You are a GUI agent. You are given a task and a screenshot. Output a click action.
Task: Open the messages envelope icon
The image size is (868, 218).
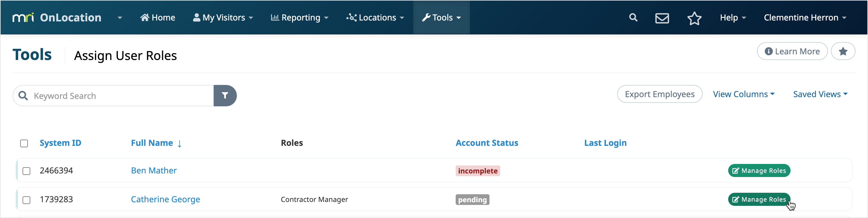(662, 18)
